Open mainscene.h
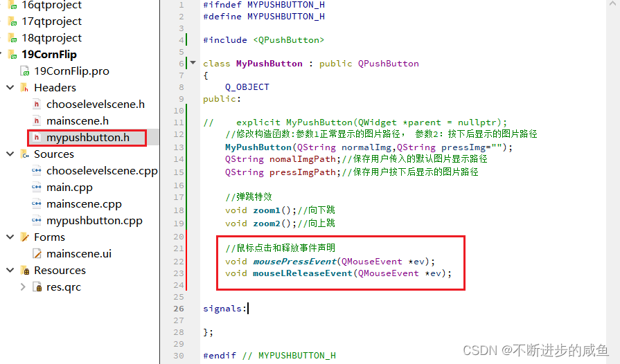This screenshot has width=620, height=364. coord(78,121)
